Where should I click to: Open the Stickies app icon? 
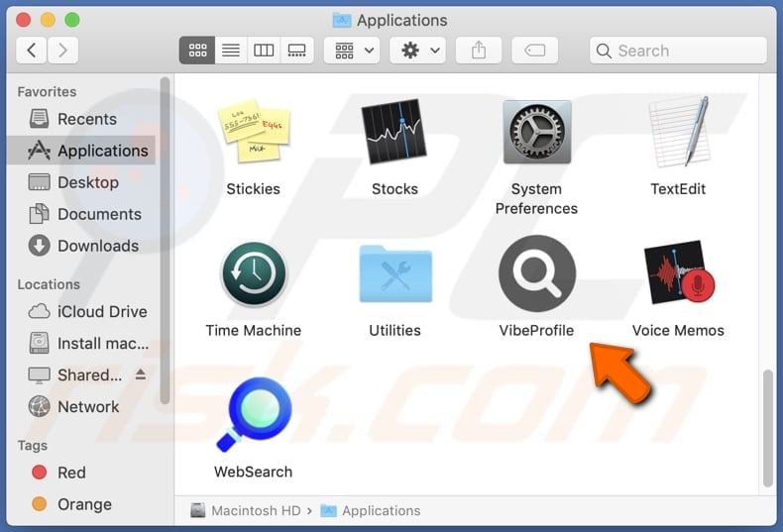click(254, 132)
